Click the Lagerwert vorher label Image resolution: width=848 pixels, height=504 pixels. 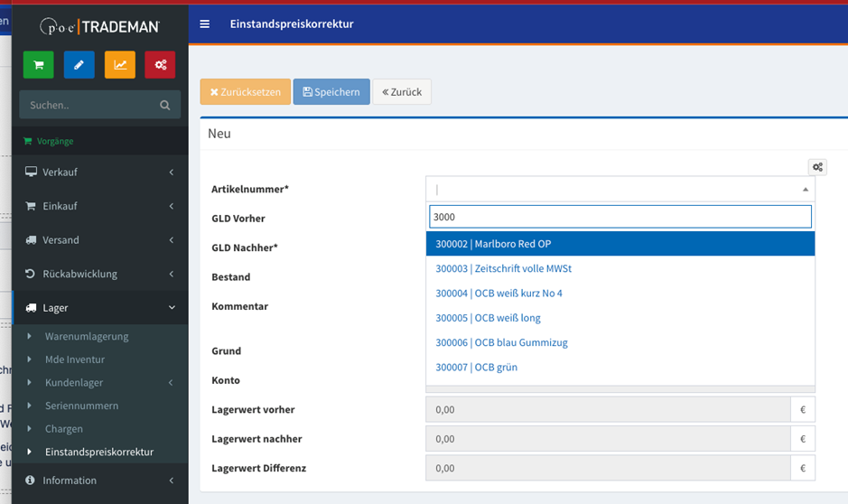click(x=253, y=409)
